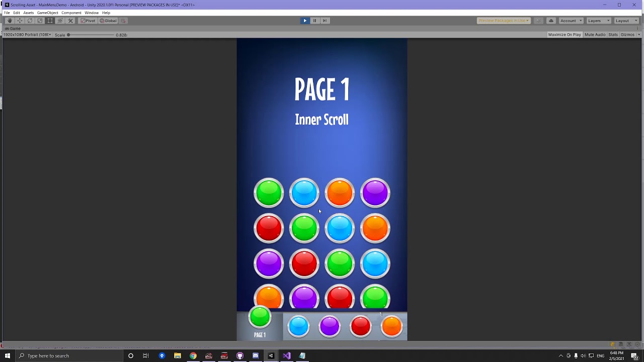Toggle grid snapping icon
Screen dimensions: 644x362
coord(123,21)
